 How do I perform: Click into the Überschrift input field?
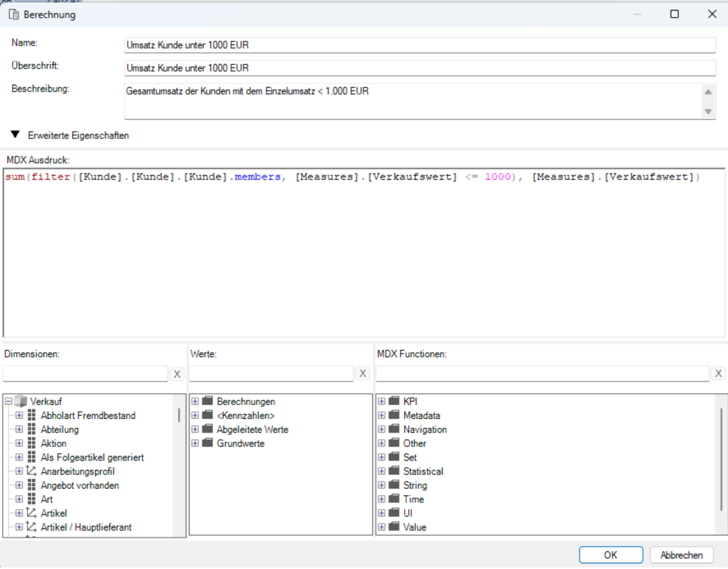point(420,68)
